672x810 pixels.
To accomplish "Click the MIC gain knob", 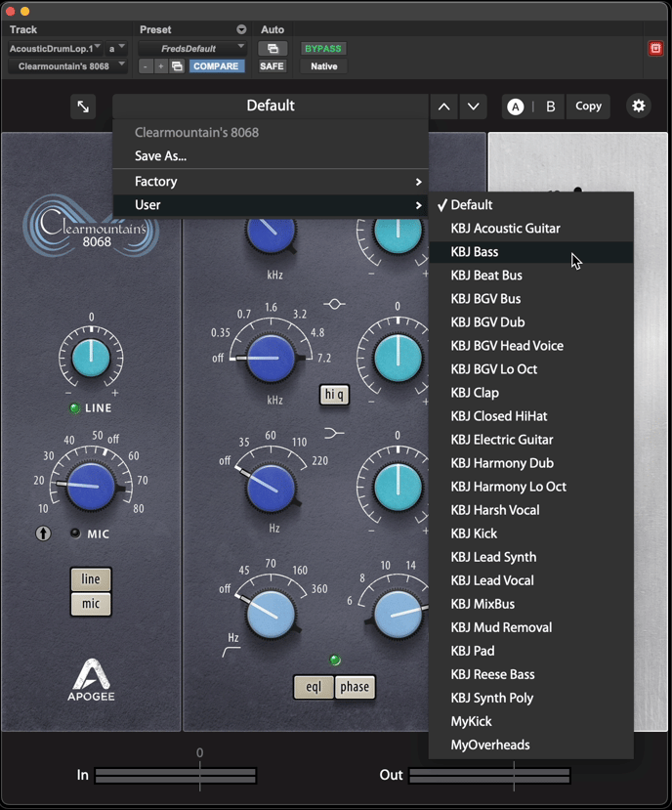I will pyautogui.click(x=91, y=487).
